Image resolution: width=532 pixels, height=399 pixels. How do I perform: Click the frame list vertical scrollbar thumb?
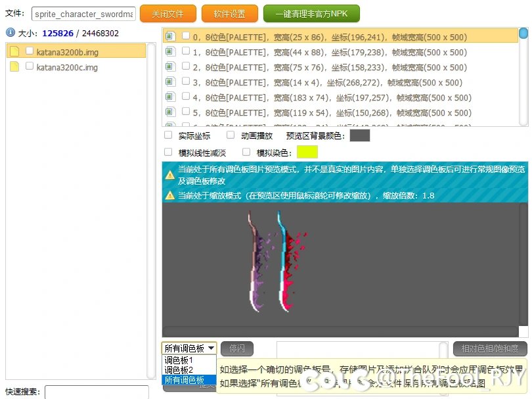point(523,34)
